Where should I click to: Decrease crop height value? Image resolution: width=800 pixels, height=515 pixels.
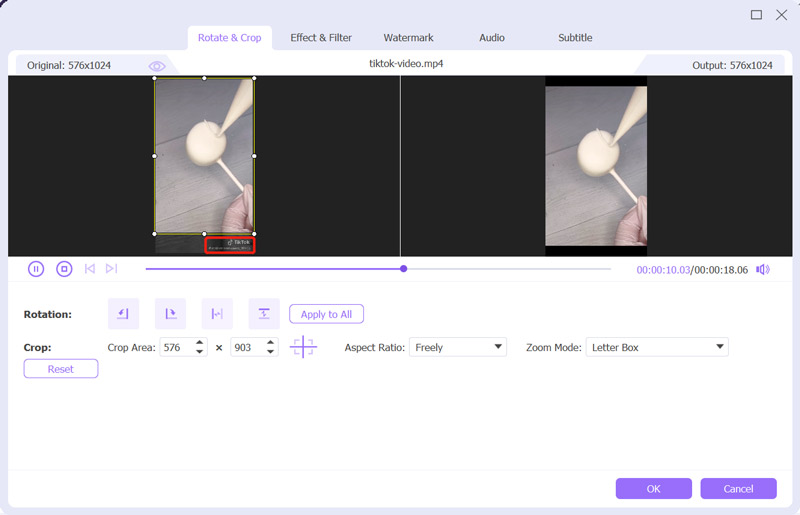coord(270,352)
